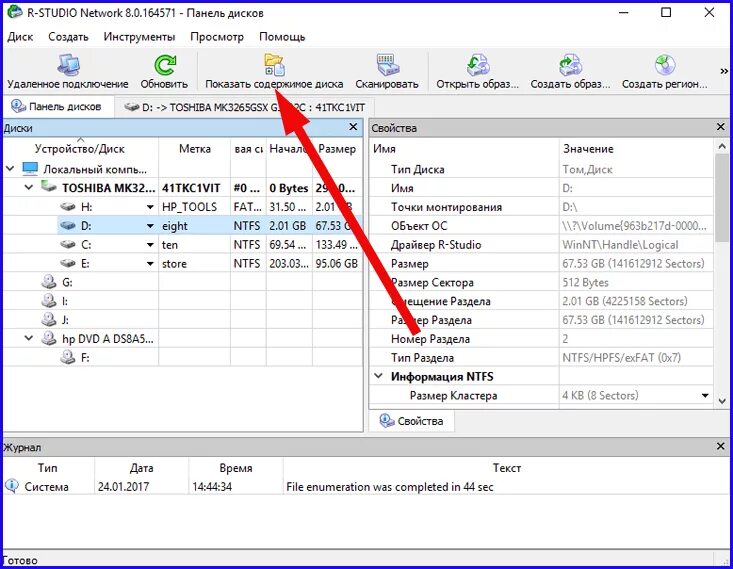Screen dimensions: 733x569
Task: Click the Создать регион toolbar icon
Action: [665, 65]
